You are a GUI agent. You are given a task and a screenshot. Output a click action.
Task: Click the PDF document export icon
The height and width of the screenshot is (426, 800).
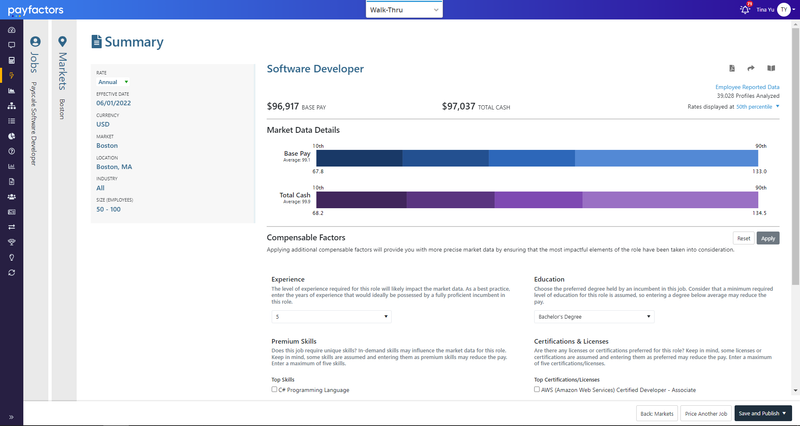pyautogui.click(x=732, y=68)
